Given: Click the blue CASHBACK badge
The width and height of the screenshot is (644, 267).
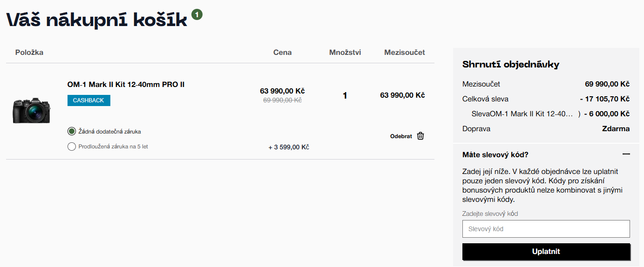Looking at the screenshot, I should click(x=88, y=100).
